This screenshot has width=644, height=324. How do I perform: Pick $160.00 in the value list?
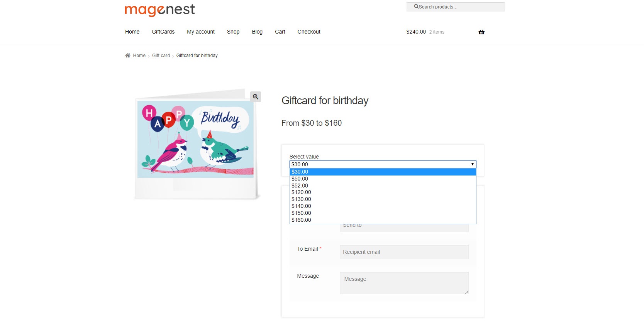[x=301, y=220]
